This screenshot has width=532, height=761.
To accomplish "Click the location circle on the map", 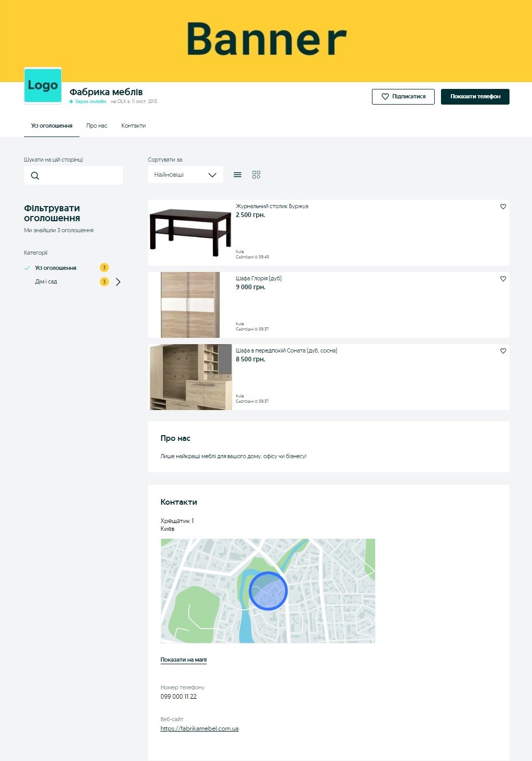I will pyautogui.click(x=268, y=590).
